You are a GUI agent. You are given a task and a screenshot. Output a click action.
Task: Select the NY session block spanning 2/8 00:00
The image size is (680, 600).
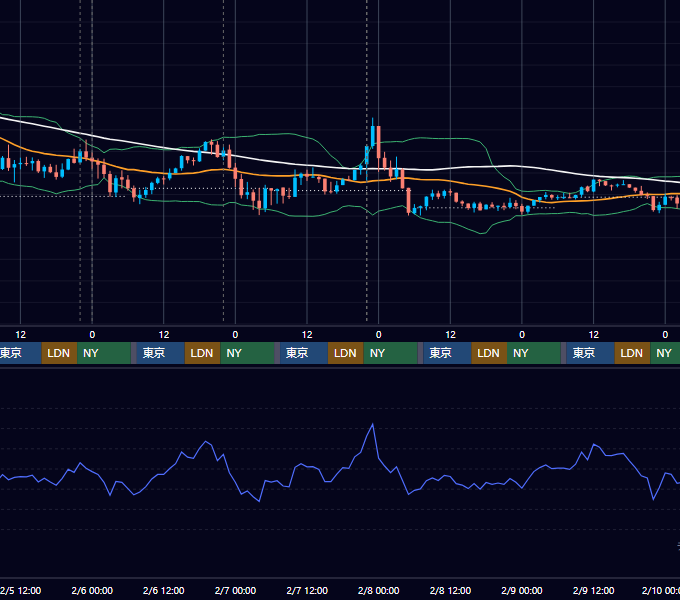pyautogui.click(x=390, y=353)
